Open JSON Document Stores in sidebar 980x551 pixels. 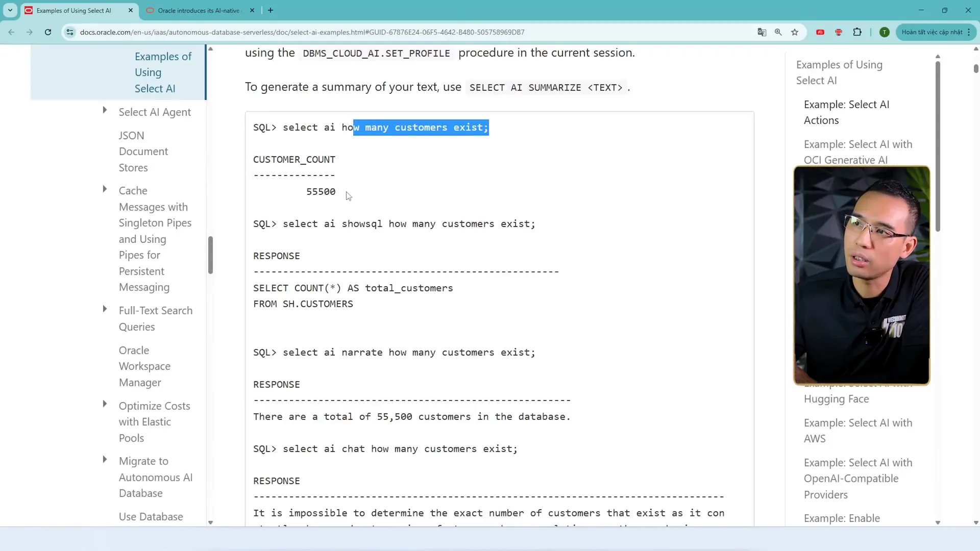point(143,152)
